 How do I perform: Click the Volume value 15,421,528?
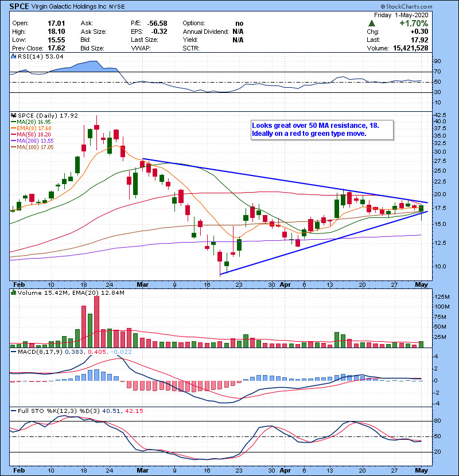tap(410, 48)
